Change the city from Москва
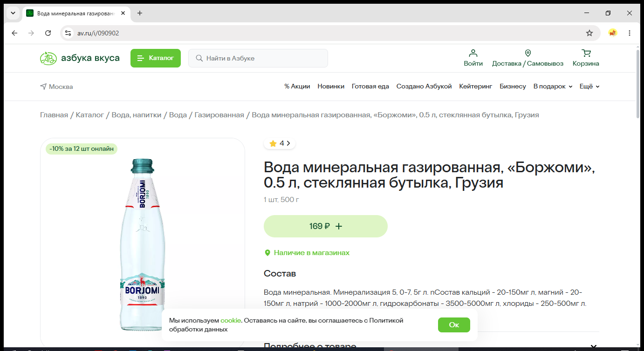 click(x=56, y=87)
